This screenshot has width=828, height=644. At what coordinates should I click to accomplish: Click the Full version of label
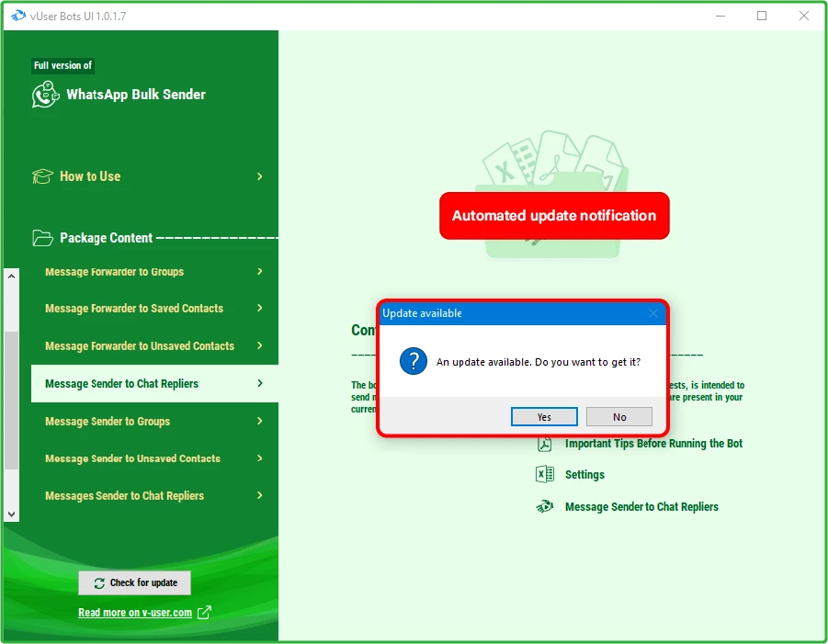tap(62, 65)
